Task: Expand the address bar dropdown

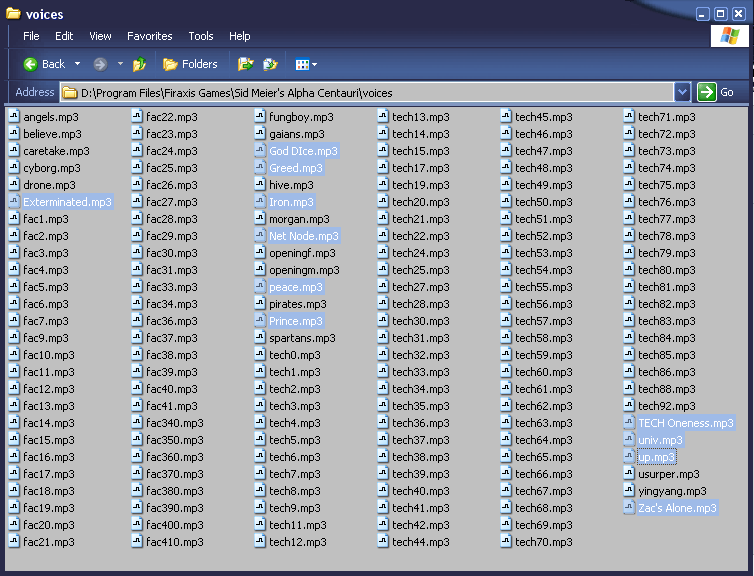Action: click(682, 92)
